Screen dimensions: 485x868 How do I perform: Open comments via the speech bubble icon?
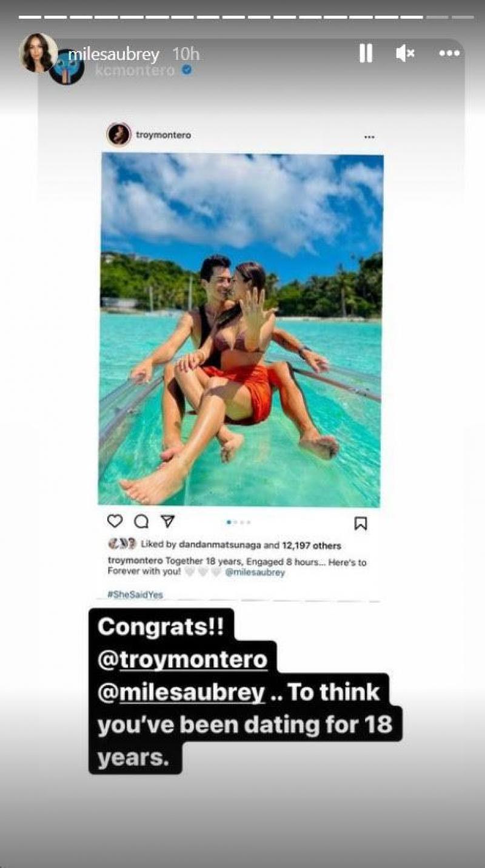[x=141, y=522]
